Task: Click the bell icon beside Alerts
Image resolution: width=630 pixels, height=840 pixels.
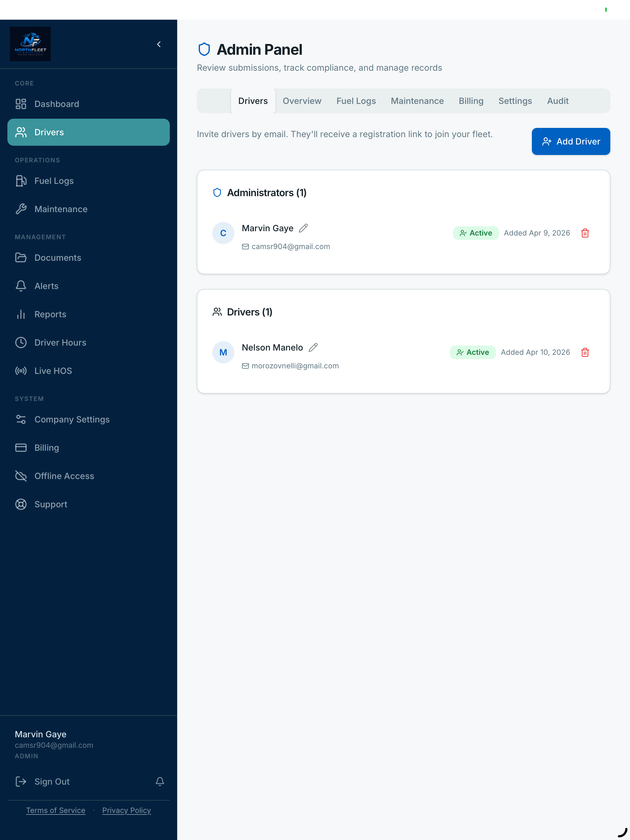Action: pos(21,286)
